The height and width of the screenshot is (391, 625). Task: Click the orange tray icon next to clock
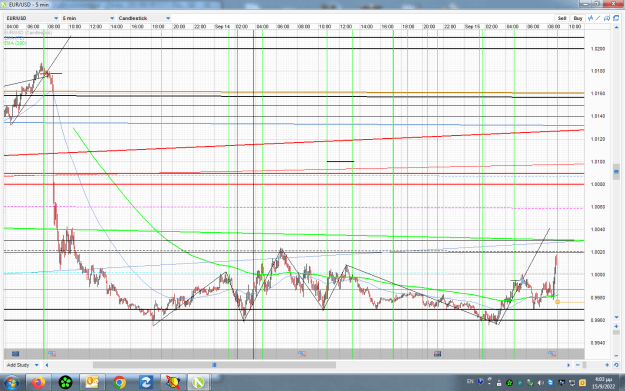point(582,383)
